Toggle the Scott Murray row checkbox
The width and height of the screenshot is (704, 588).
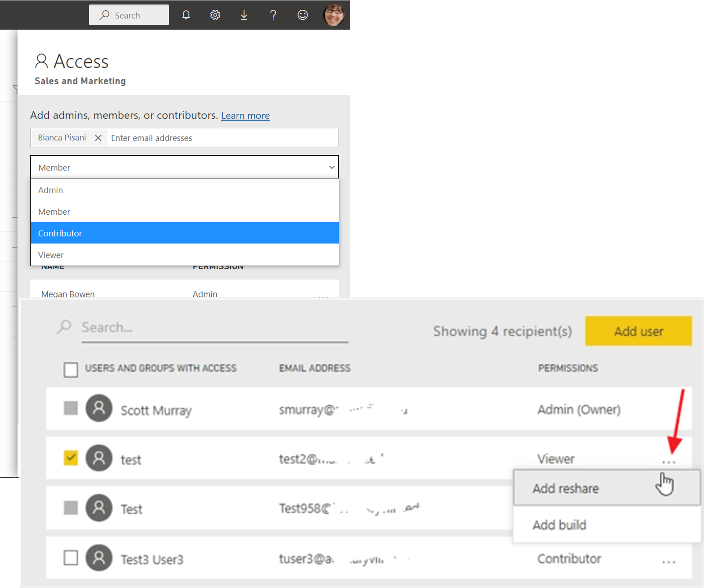[71, 408]
